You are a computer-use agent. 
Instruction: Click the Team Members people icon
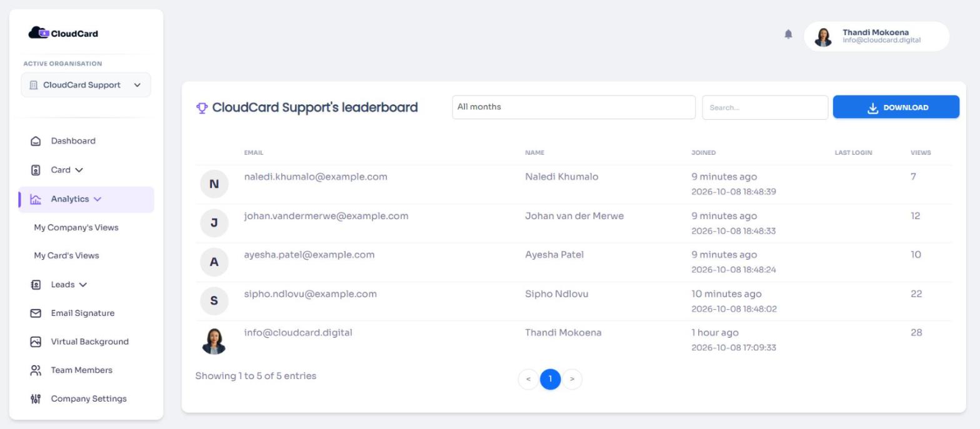pyautogui.click(x=36, y=370)
